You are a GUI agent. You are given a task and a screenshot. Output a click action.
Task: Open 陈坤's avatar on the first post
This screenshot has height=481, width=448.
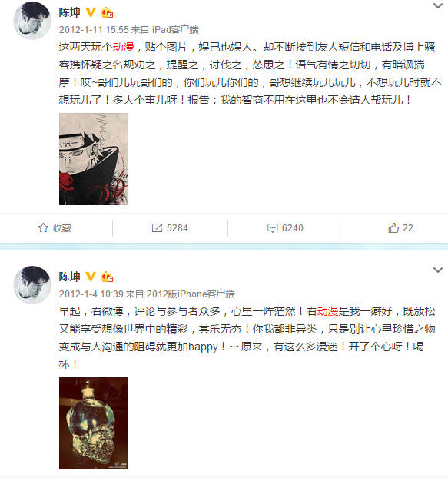[x=32, y=20]
